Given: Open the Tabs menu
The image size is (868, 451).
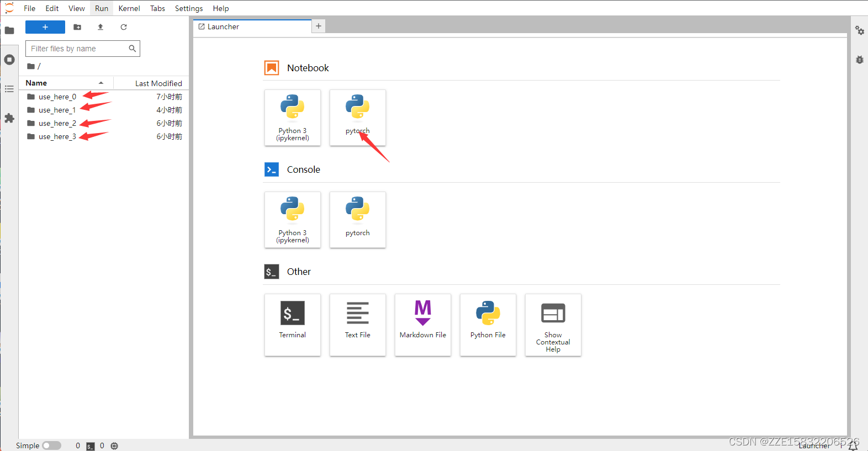Looking at the screenshot, I should pyautogui.click(x=157, y=8).
